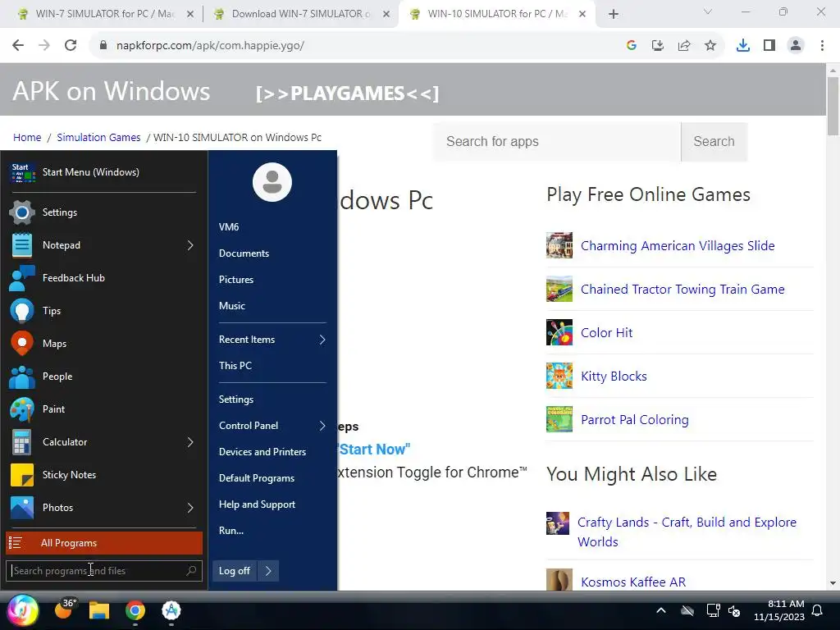Open Home breadcrumb link
The height and width of the screenshot is (630, 840).
pyautogui.click(x=27, y=137)
